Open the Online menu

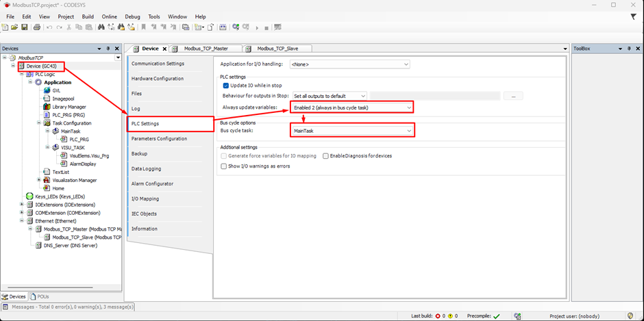click(109, 17)
